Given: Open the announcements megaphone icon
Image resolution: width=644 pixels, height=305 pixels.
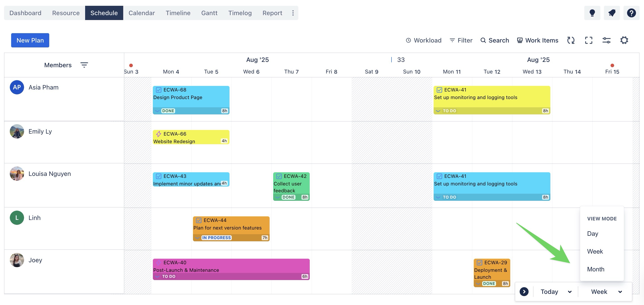Looking at the screenshot, I should [611, 13].
